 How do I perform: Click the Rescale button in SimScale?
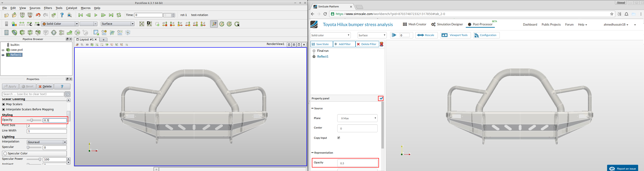[x=426, y=35]
